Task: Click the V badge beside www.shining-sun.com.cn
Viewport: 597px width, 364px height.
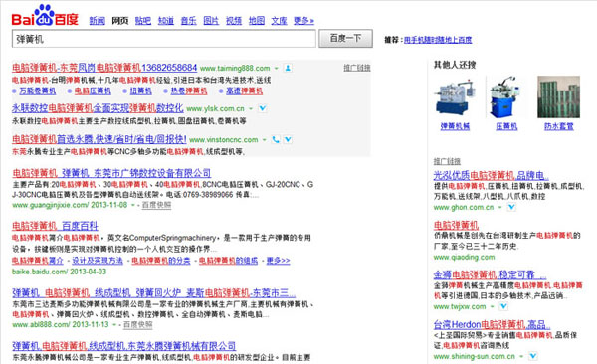Action: (x=533, y=356)
